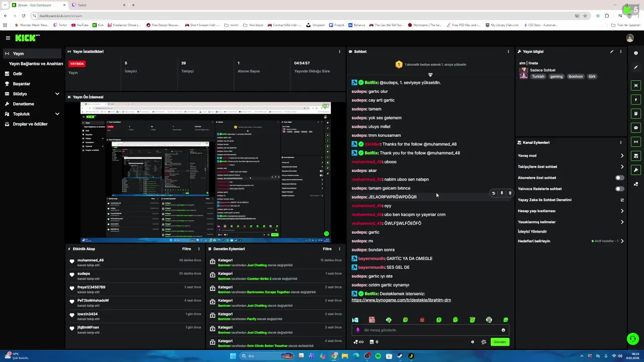The width and height of the screenshot is (644, 362).
Task: Go to Droplar ve ödüller
Action: (32, 124)
